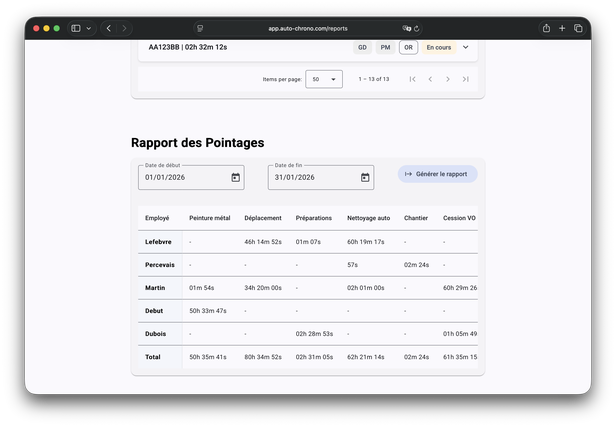The width and height of the screenshot is (616, 427).
Task: Expand the AA123BB row details
Action: (465, 47)
